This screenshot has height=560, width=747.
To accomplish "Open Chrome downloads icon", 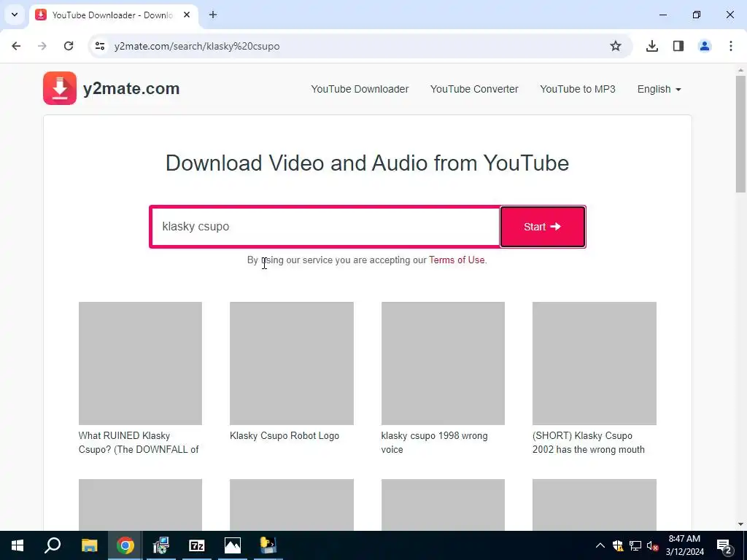I will pyautogui.click(x=651, y=46).
